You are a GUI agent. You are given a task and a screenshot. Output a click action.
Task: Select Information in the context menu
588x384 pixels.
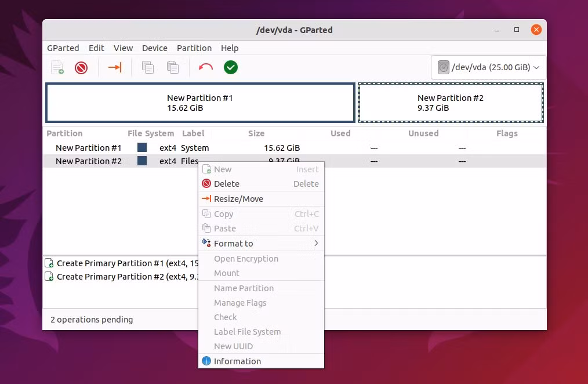point(261,361)
